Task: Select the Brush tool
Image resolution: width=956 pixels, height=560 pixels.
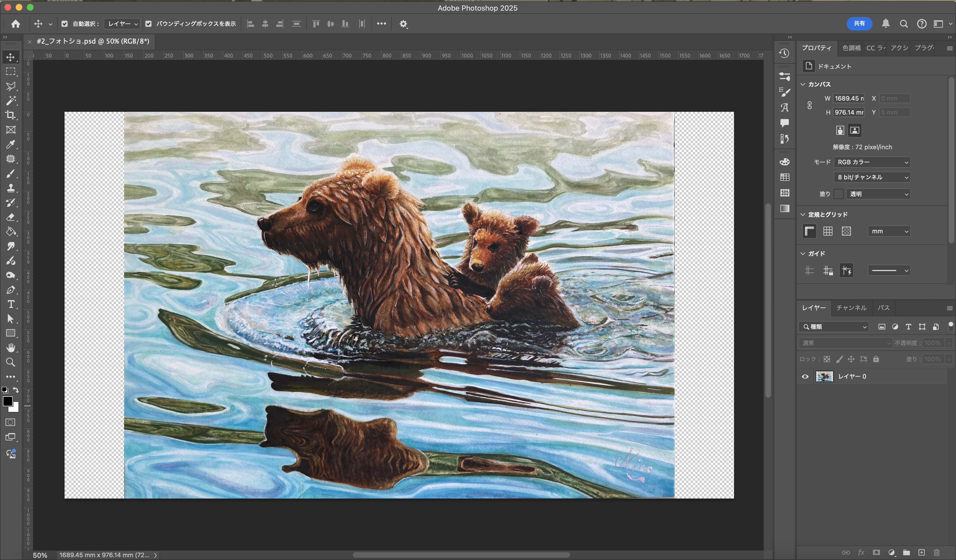Action: click(x=11, y=173)
